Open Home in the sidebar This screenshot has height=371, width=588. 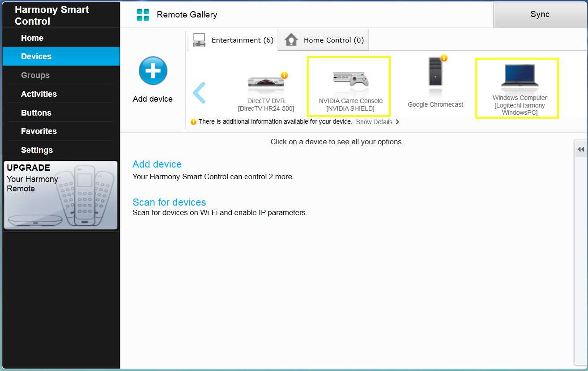pyautogui.click(x=61, y=38)
